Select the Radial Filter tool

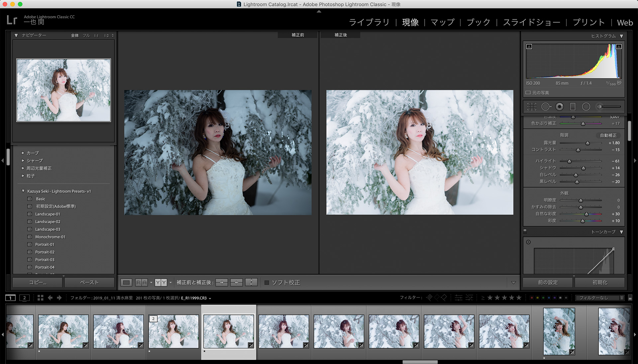[x=586, y=107]
